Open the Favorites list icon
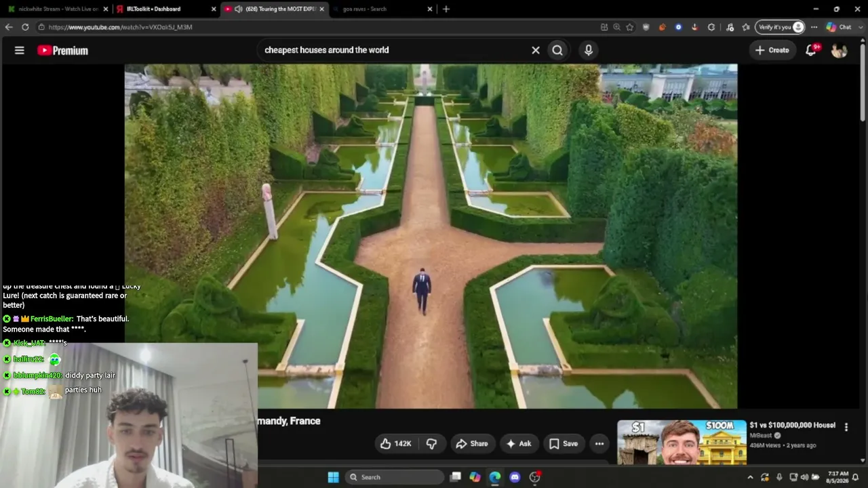Screen dimensions: 868x488 (746, 27)
